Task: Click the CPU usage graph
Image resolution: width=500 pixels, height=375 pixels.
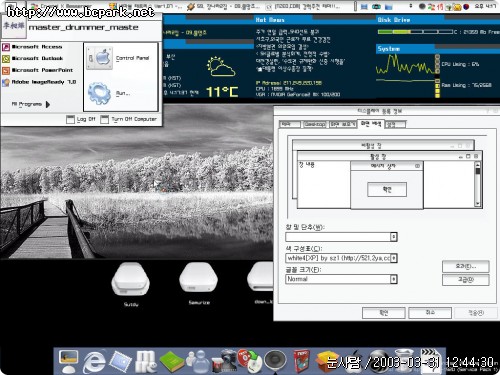Action: click(x=405, y=64)
